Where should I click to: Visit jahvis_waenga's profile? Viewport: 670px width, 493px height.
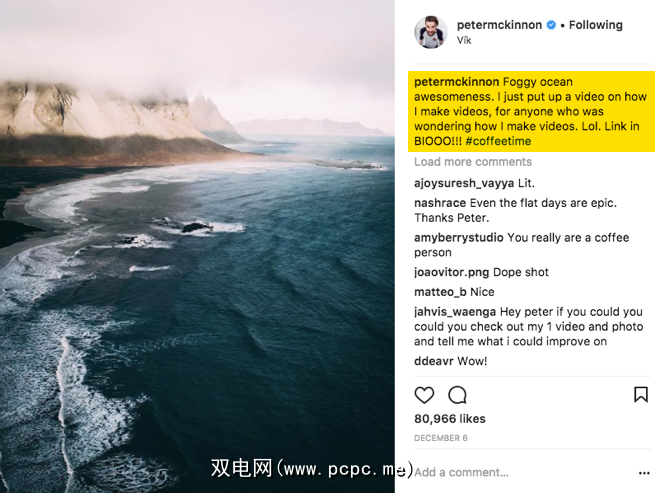pyautogui.click(x=455, y=312)
